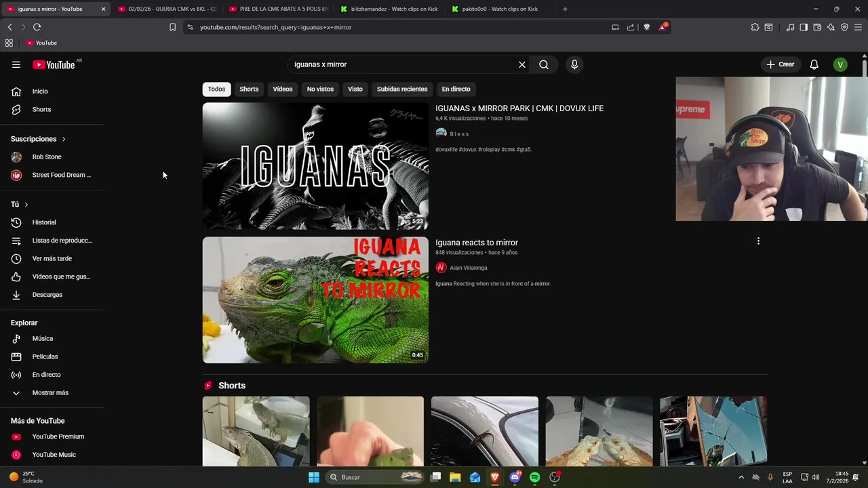Open the notifications bell

point(814,64)
